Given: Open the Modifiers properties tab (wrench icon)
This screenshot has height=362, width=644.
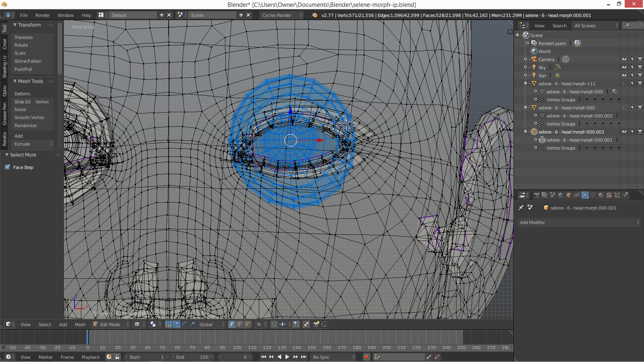Looking at the screenshot, I should coord(585,195).
